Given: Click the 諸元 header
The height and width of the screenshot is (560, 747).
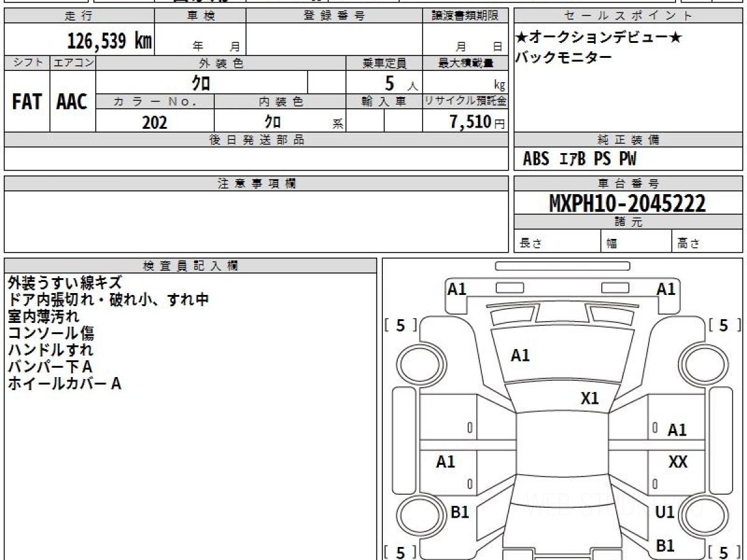Looking at the screenshot, I should 628,222.
